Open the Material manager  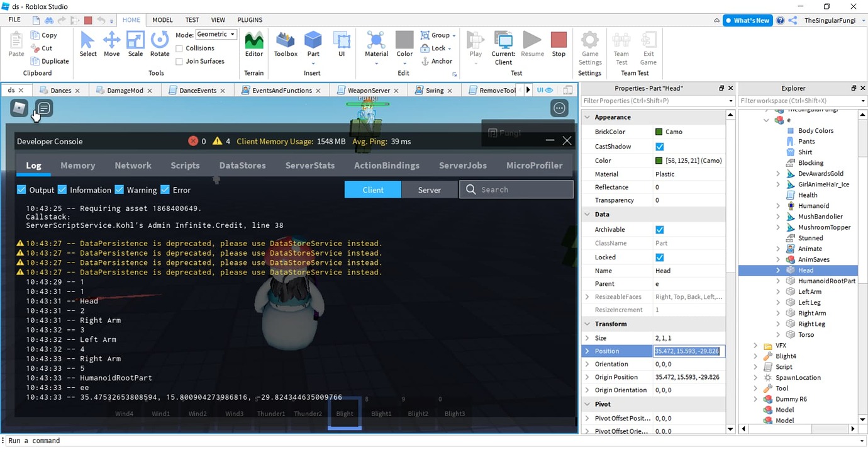376,43
